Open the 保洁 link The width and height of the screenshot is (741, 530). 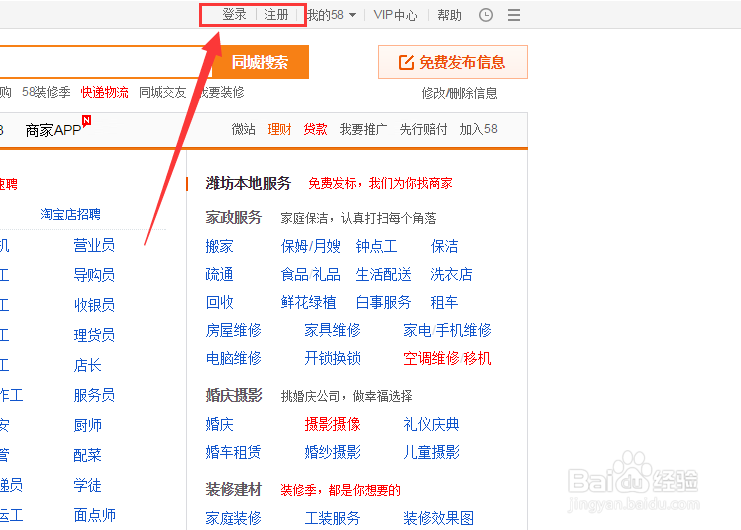[x=444, y=246]
